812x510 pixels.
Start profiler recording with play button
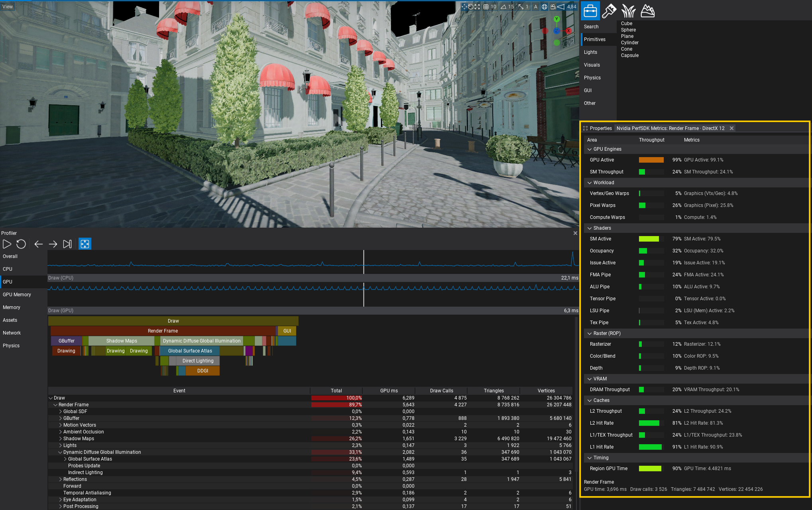(7, 244)
